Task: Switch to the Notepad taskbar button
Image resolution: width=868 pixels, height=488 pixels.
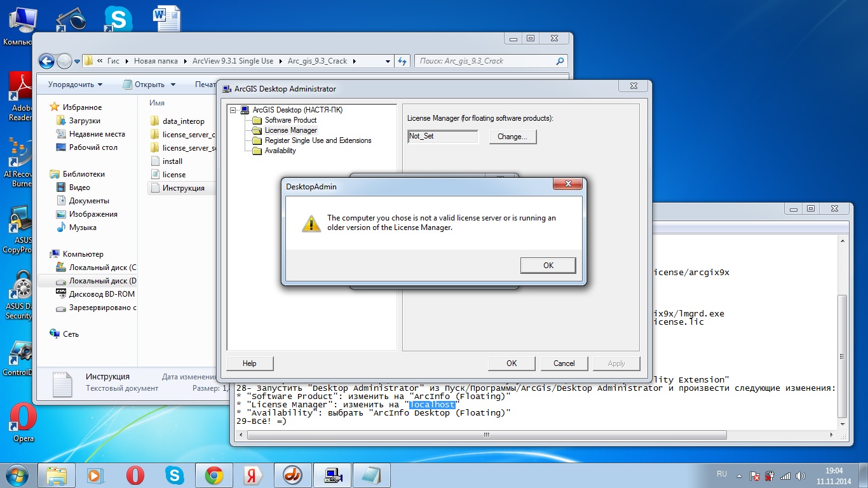Action: (x=370, y=475)
